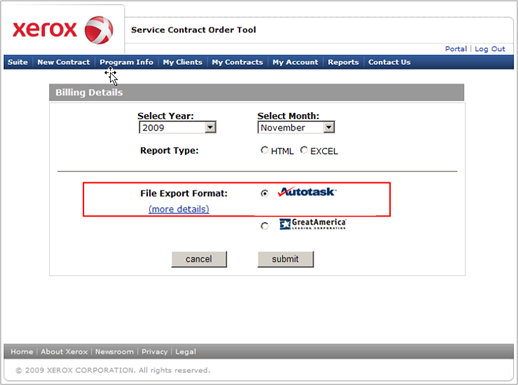518x385 pixels.
Task: Open About Xerox footer link
Action: (x=64, y=352)
